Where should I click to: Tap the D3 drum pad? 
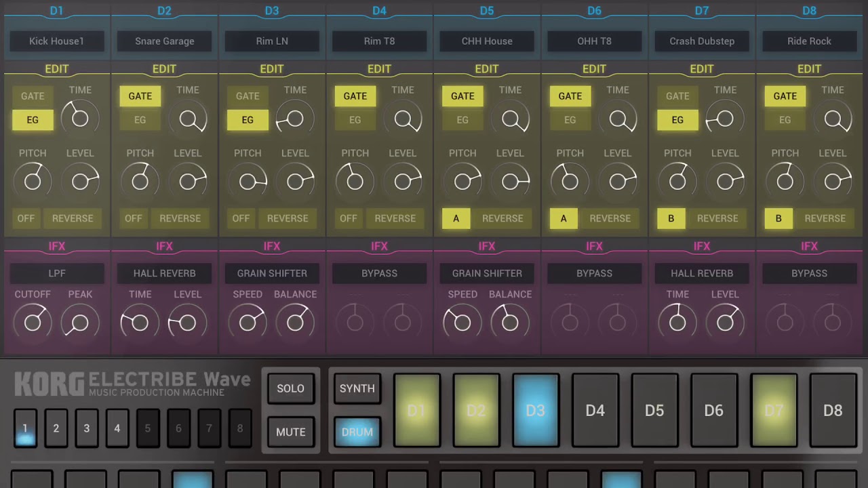[536, 410]
